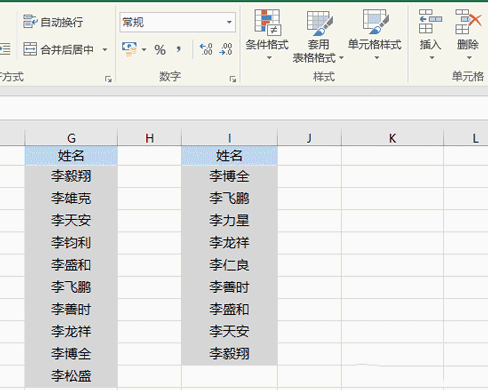488x390 pixels.
Task: Select cell 李善时 in column I
Action: (229, 287)
